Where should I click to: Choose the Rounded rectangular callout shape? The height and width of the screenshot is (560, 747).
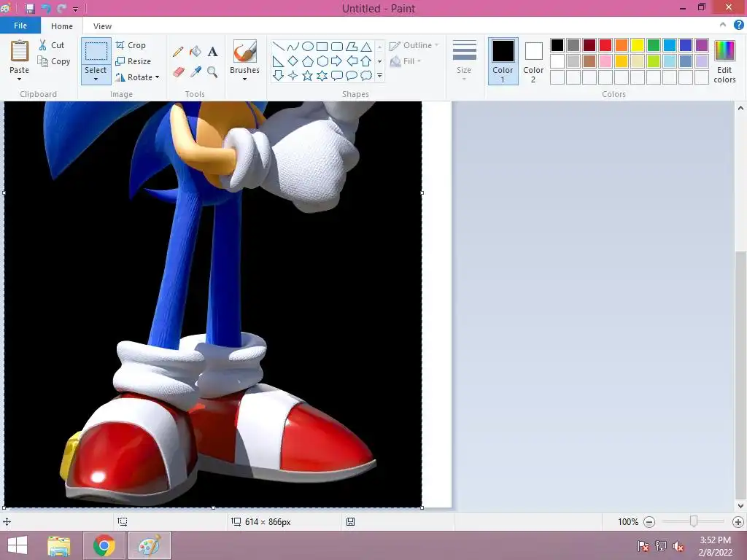(x=337, y=75)
